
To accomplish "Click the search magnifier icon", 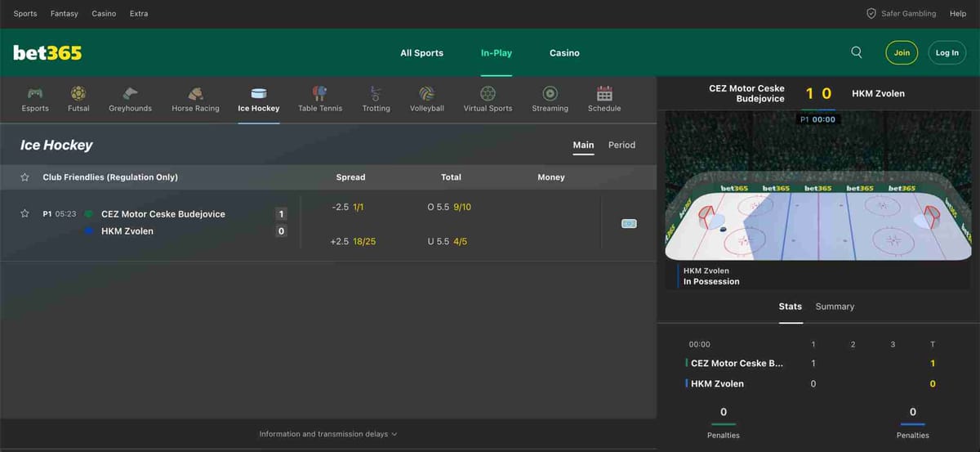I will click(x=857, y=52).
